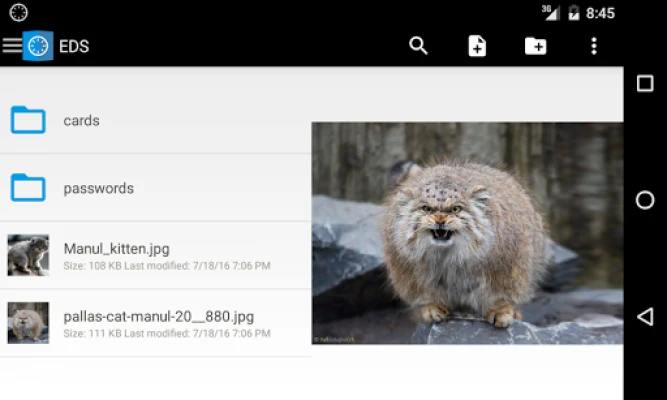Open the hamburger navigation menu
This screenshot has height=400, width=667.
(x=11, y=46)
